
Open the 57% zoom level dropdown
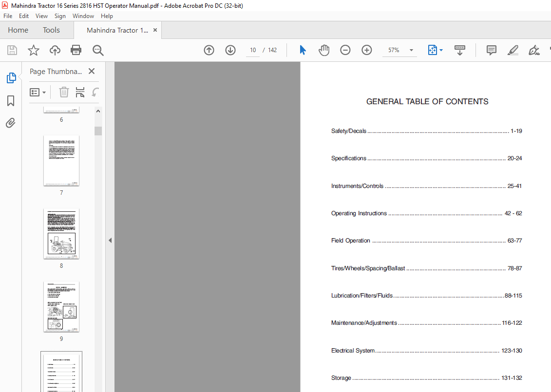point(411,50)
